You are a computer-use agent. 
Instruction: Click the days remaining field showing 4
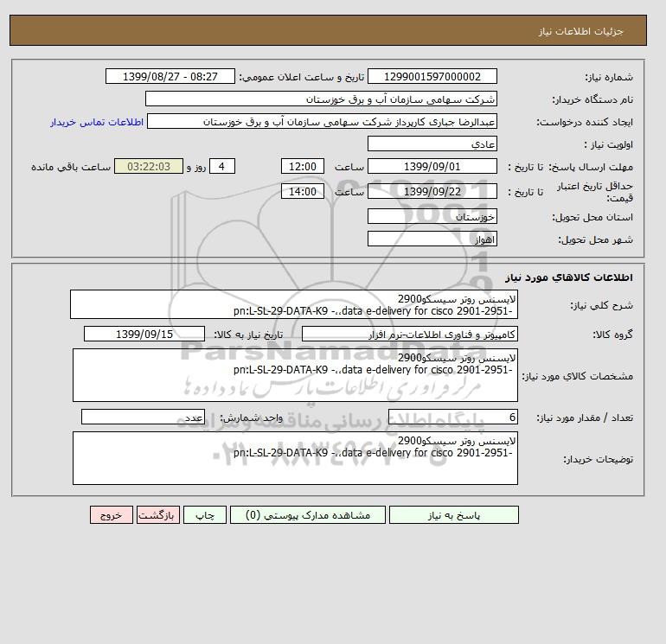click(x=221, y=167)
